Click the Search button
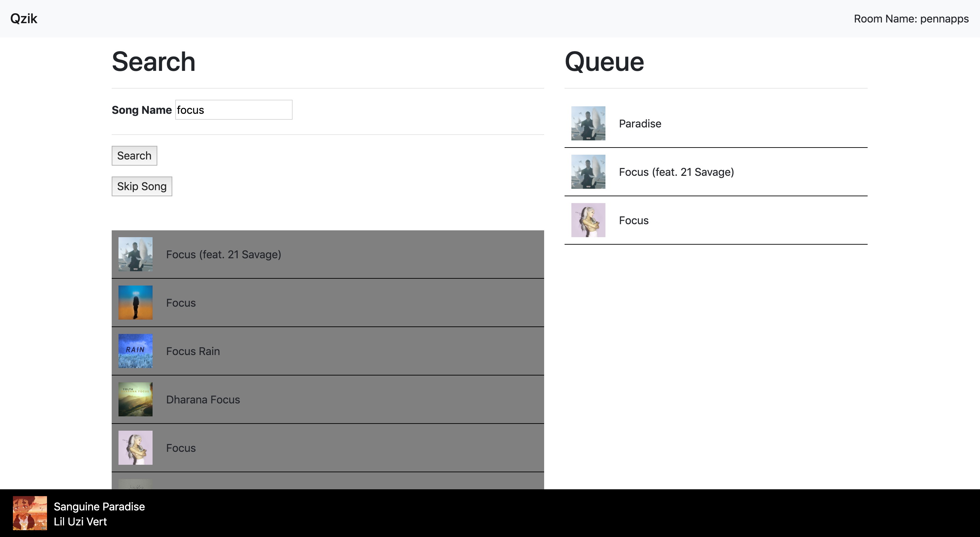Image resolution: width=980 pixels, height=537 pixels. coord(134,156)
